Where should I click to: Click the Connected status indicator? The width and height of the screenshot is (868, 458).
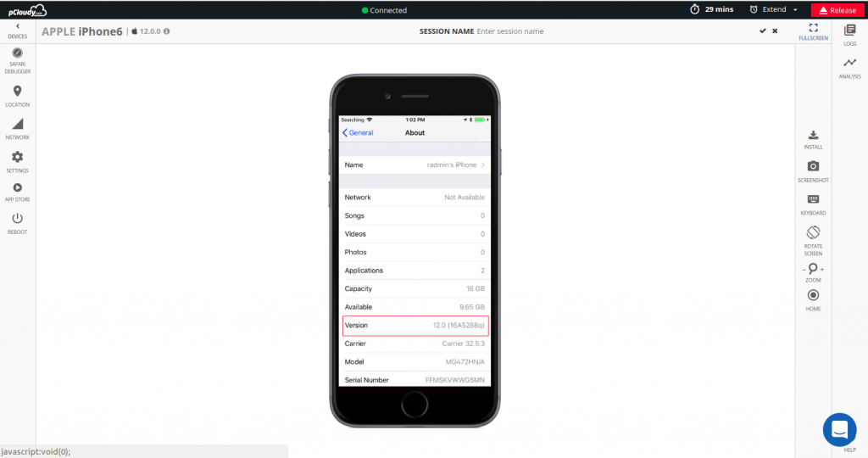[x=384, y=10]
